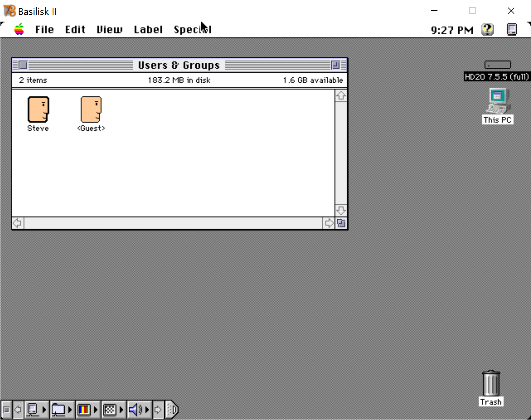Image resolution: width=531 pixels, height=420 pixels.
Task: Select the This PC desktop icon
Action: (498, 101)
